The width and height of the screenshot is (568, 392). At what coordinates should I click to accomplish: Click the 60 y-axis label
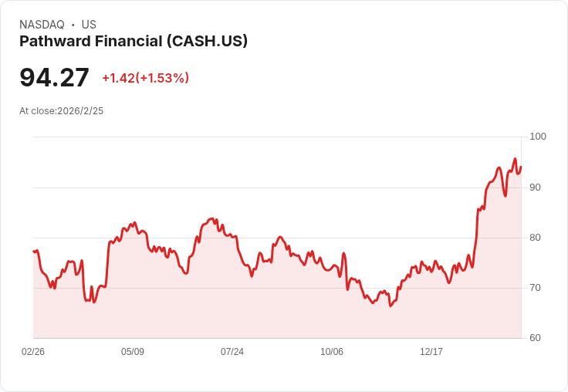[x=536, y=338]
